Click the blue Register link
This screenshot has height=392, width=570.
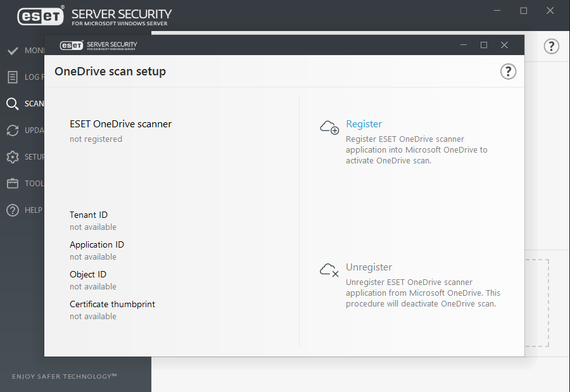[364, 124]
